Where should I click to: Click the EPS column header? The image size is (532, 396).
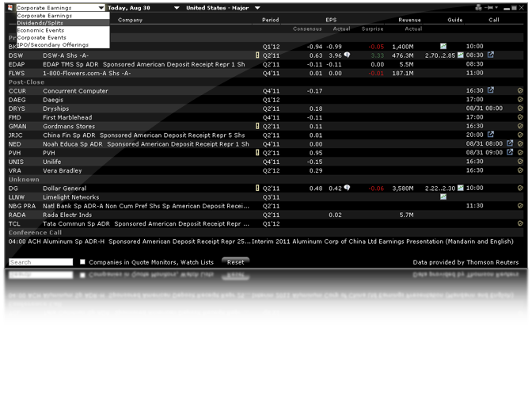tap(331, 20)
